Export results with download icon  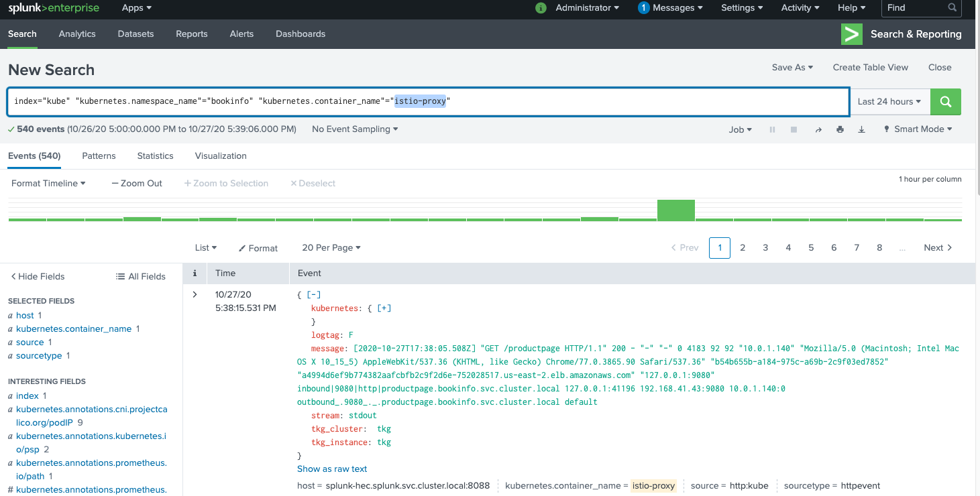point(862,129)
